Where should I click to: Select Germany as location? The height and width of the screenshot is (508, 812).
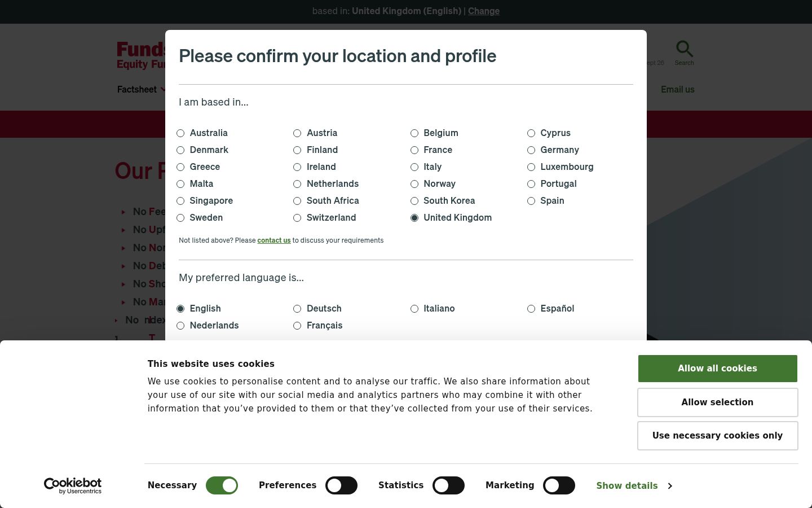(531, 150)
